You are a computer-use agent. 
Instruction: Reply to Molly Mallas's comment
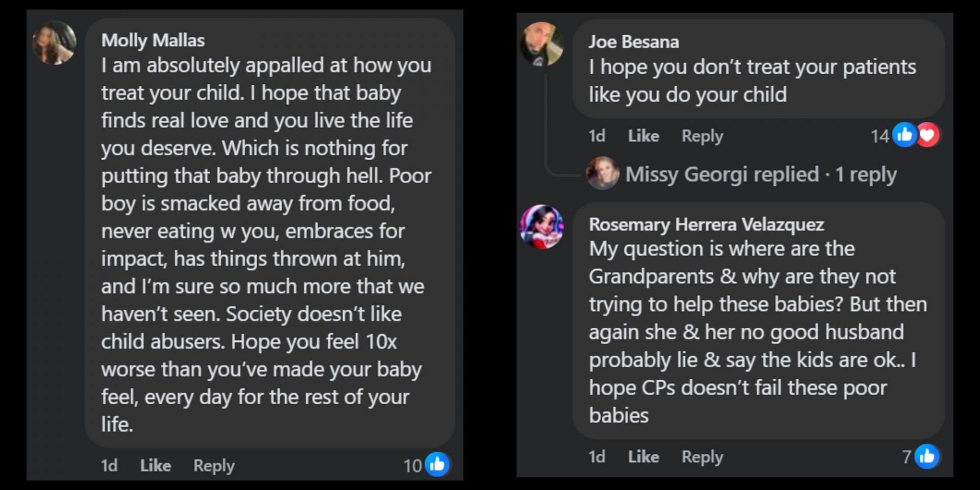[214, 465]
